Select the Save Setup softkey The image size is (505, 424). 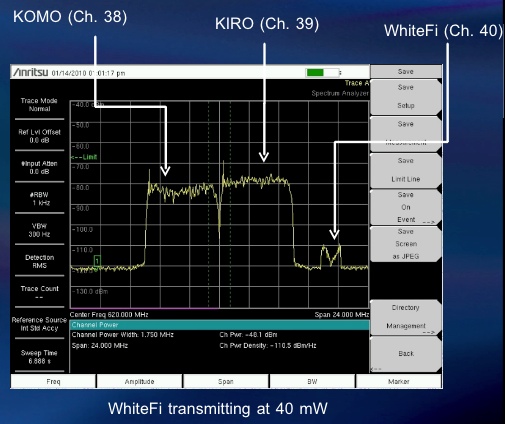coord(406,97)
